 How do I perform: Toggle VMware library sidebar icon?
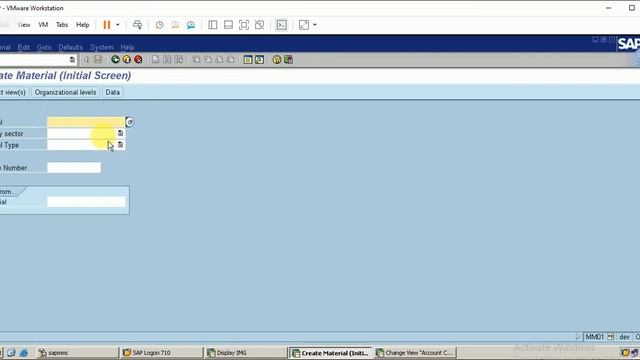(x=213, y=25)
